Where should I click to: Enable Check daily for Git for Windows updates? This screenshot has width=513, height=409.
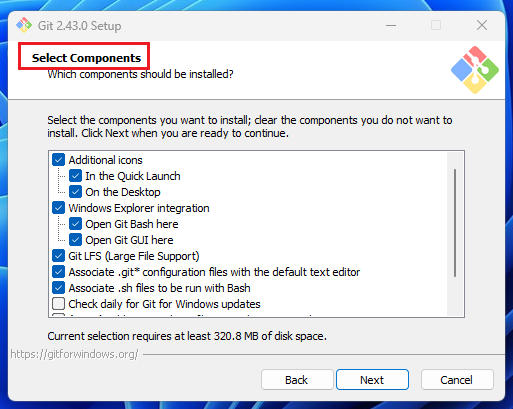click(x=58, y=304)
